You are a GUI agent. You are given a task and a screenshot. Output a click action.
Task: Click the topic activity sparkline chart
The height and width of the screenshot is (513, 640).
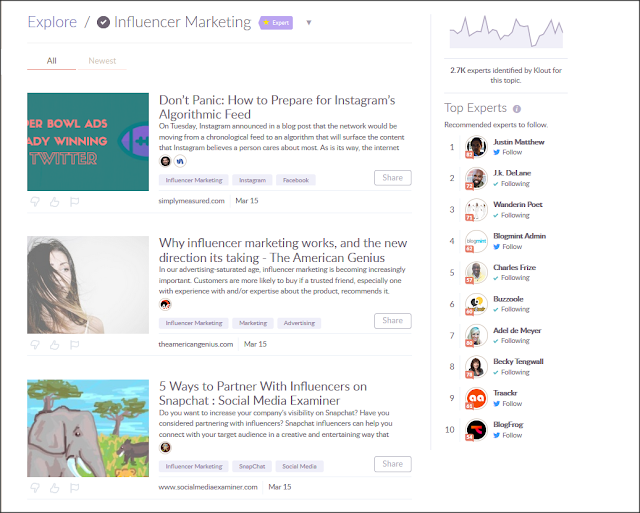coord(506,32)
